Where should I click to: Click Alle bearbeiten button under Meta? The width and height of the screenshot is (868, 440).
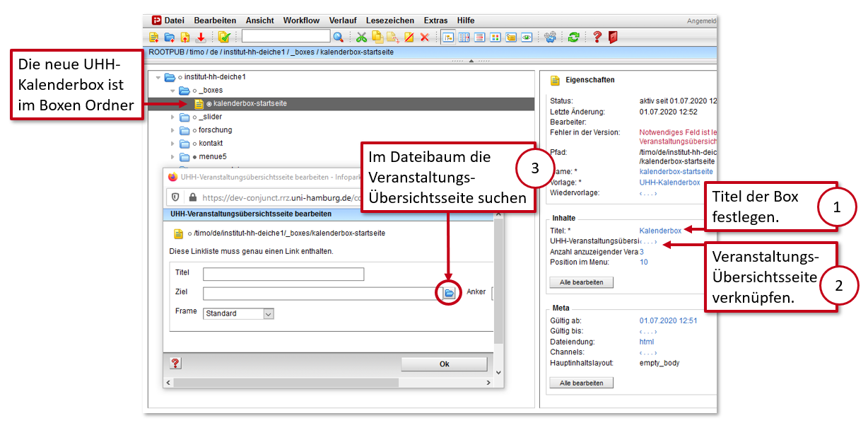[x=581, y=383]
